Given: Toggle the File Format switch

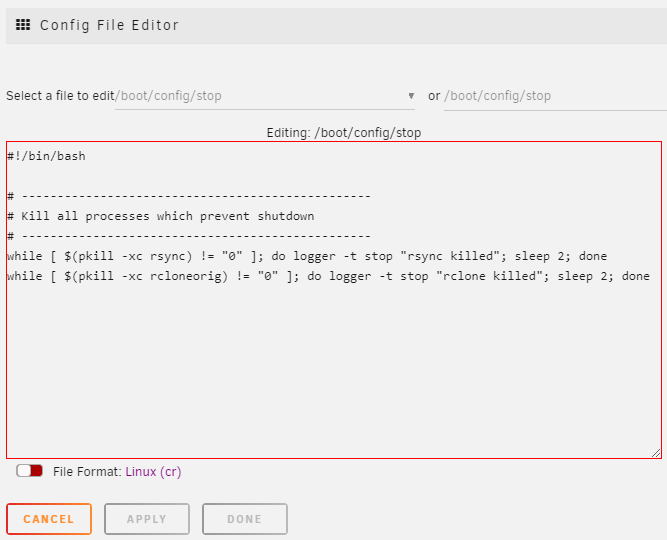Looking at the screenshot, I should pos(29,471).
